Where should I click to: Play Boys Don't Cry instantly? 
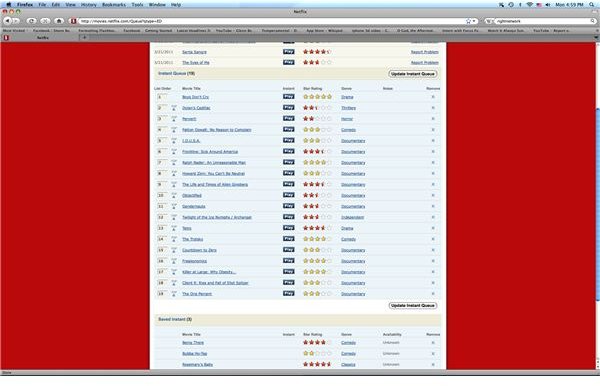click(x=289, y=97)
